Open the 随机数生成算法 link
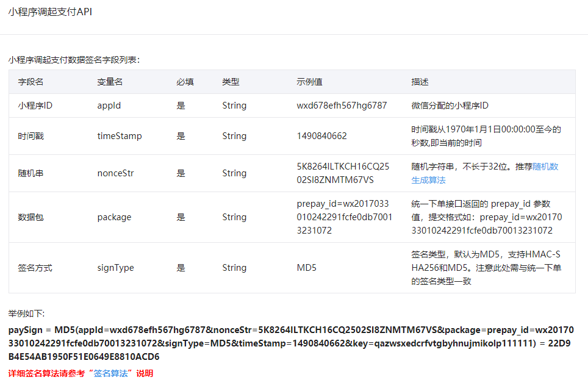Image resolution: width=588 pixels, height=380 pixels. click(546, 167)
